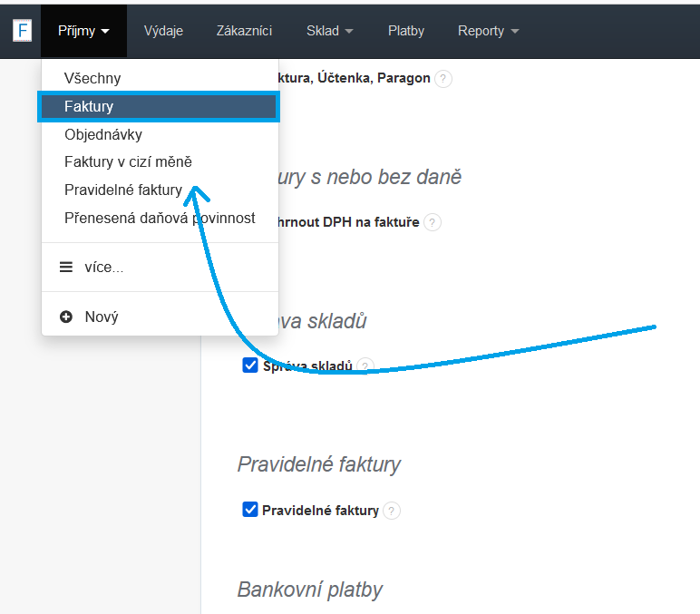
Task: Go to the Výdaje section
Action: coord(163,31)
